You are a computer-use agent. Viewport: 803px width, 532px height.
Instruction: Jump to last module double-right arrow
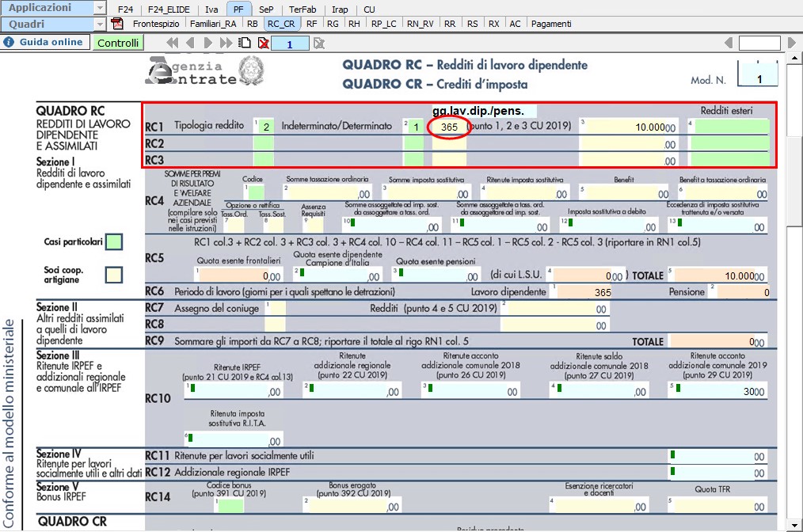coord(227,43)
